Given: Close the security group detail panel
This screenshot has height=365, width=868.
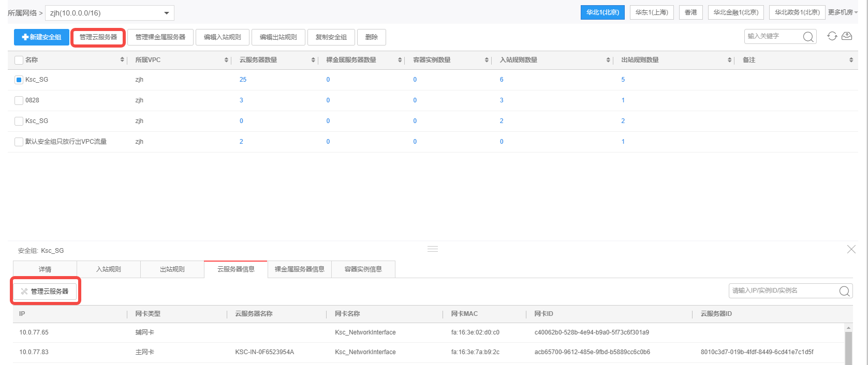Looking at the screenshot, I should 851,249.
